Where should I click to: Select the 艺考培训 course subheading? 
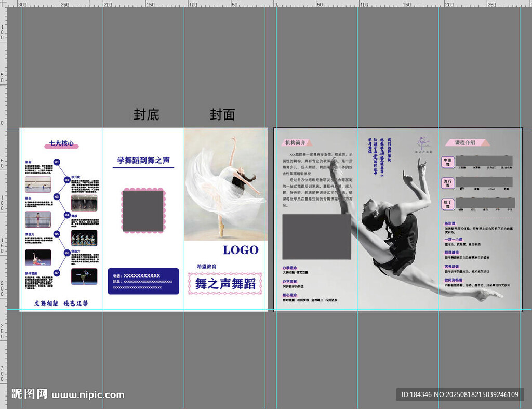[451, 267]
